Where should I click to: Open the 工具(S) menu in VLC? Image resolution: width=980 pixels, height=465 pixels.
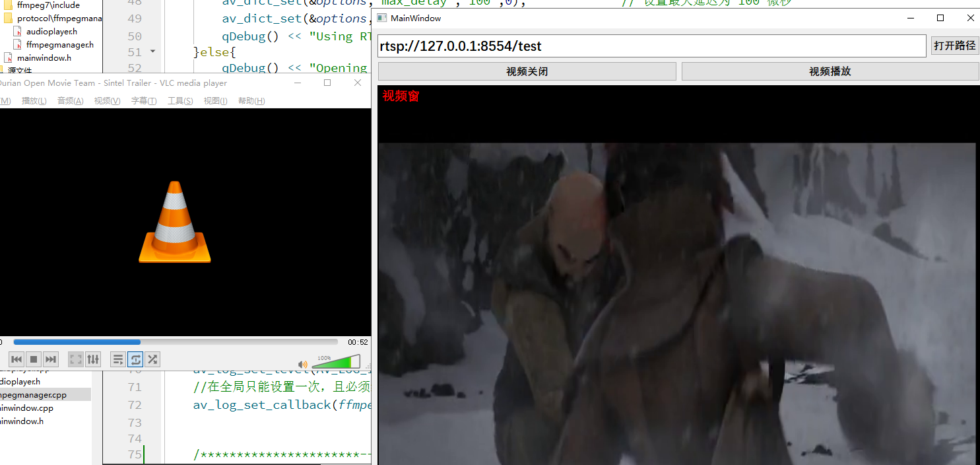(x=180, y=100)
